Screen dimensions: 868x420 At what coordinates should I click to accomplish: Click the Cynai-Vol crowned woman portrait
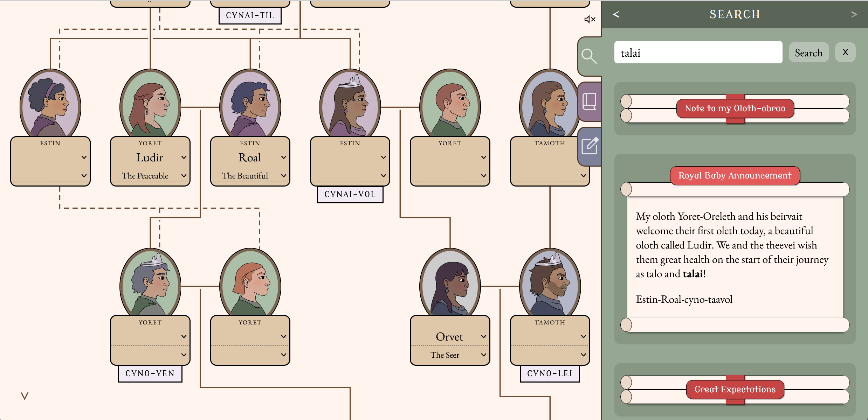pos(350,105)
